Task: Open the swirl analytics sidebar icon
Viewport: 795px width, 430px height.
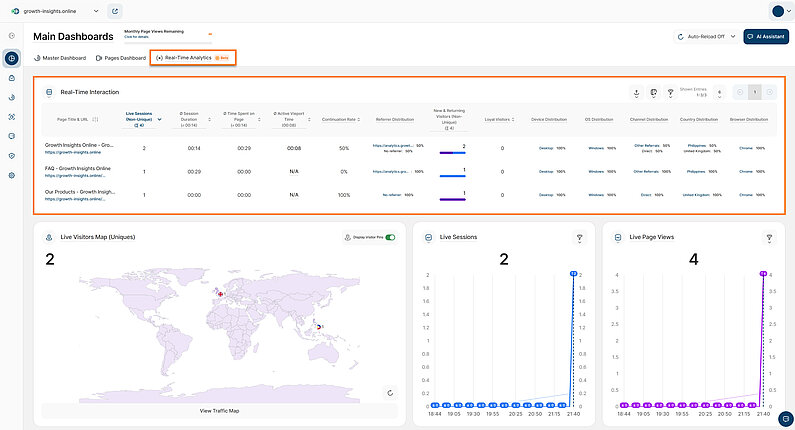Action: coord(12,97)
